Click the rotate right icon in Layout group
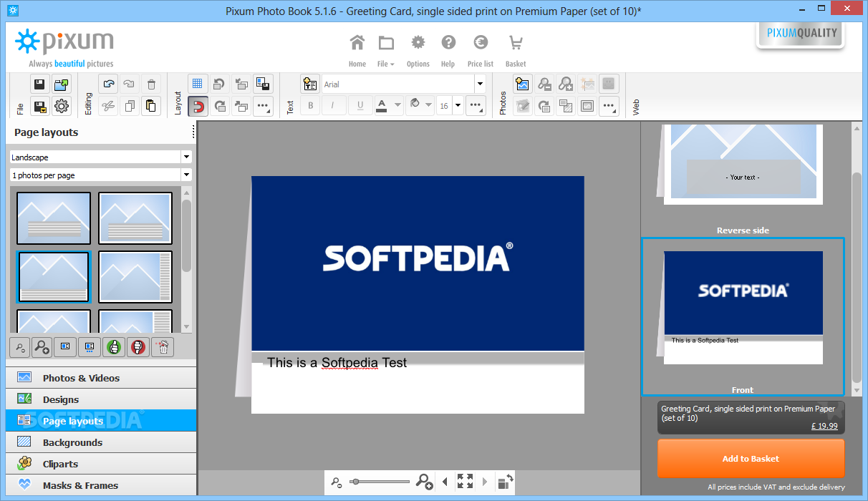 [220, 107]
